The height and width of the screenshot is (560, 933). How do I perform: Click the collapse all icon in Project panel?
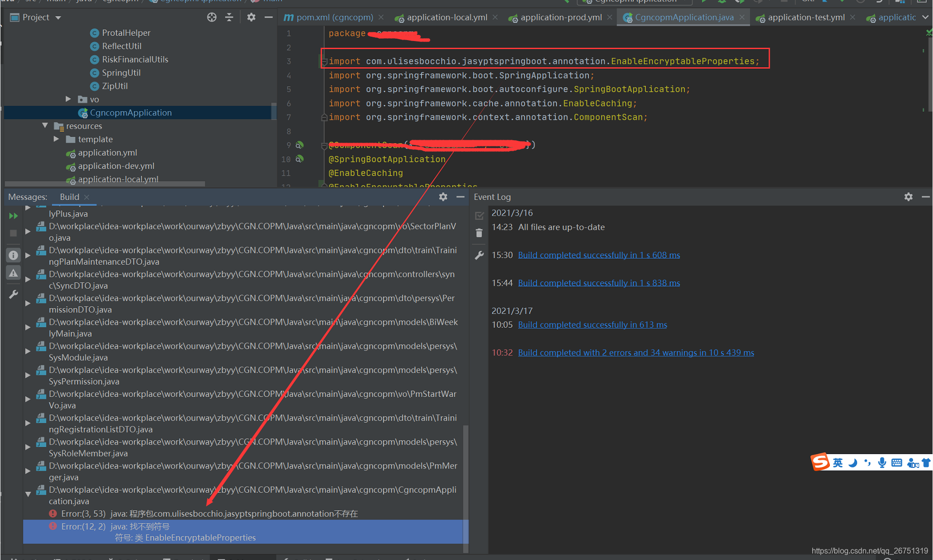[x=230, y=18]
